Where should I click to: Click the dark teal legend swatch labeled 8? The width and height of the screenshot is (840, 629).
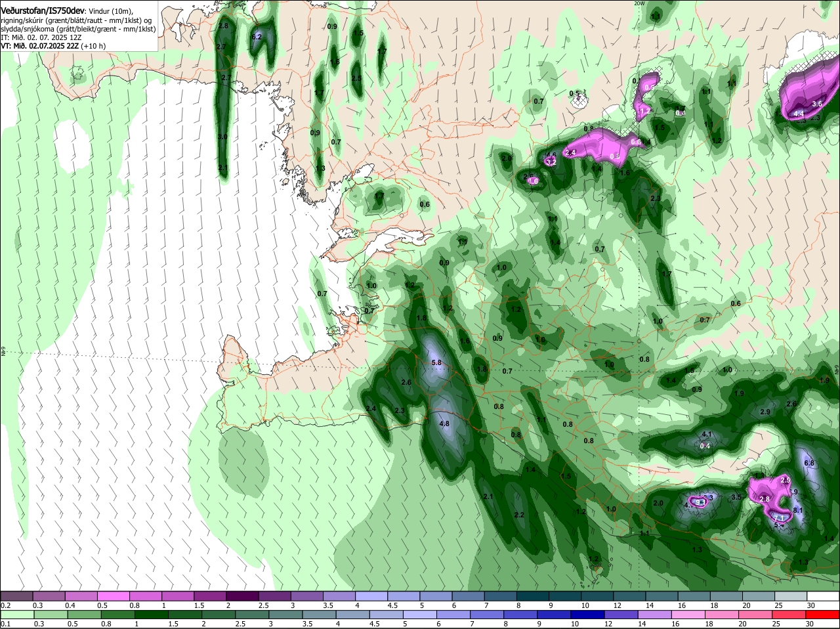click(532, 596)
